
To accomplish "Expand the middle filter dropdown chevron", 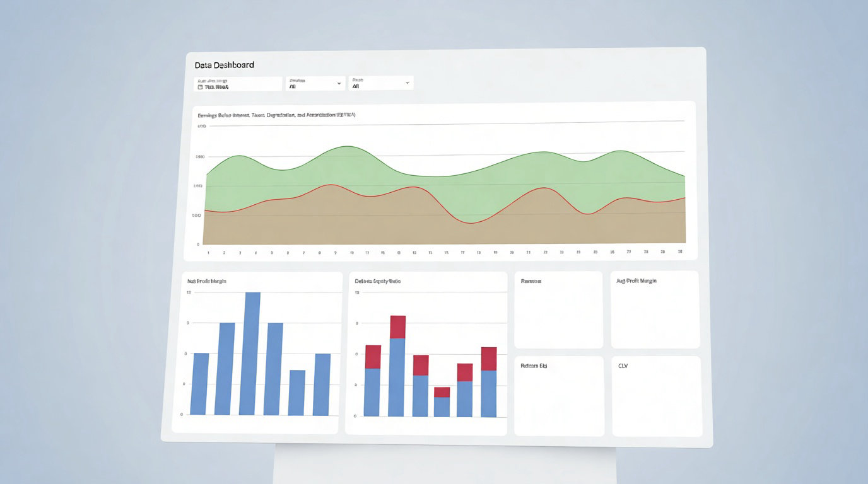I will 339,83.
